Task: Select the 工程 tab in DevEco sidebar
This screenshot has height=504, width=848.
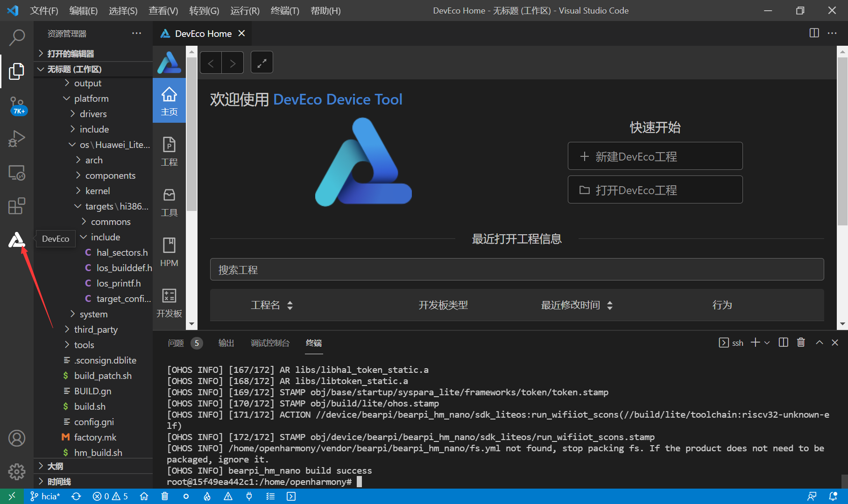Action: click(x=169, y=150)
